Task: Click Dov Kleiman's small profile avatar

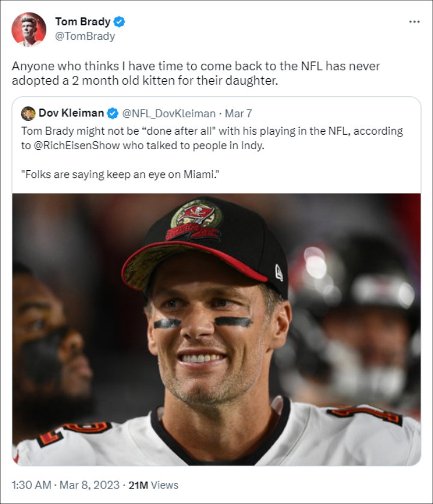Action: click(x=28, y=114)
